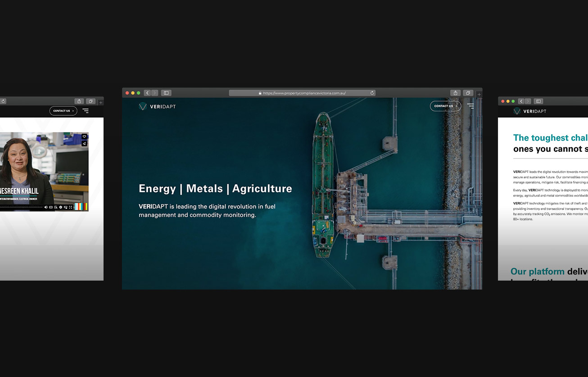Open hamburger menu in left browser page

click(x=86, y=111)
